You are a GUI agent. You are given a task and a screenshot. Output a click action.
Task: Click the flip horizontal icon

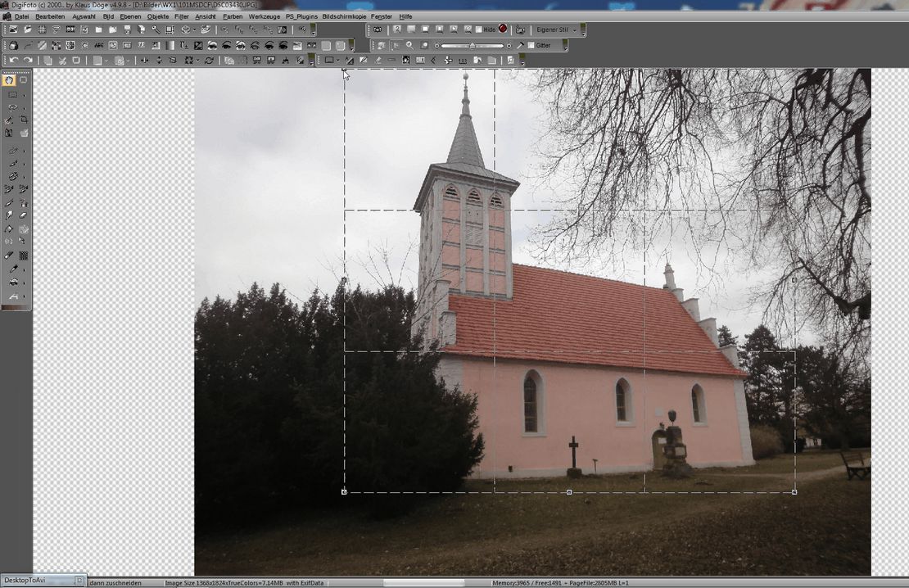pyautogui.click(x=145, y=61)
